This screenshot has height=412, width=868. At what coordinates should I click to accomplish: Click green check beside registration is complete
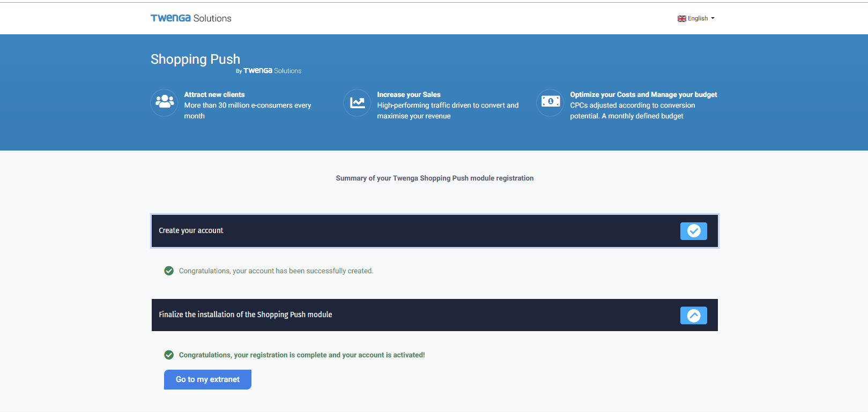tap(169, 355)
